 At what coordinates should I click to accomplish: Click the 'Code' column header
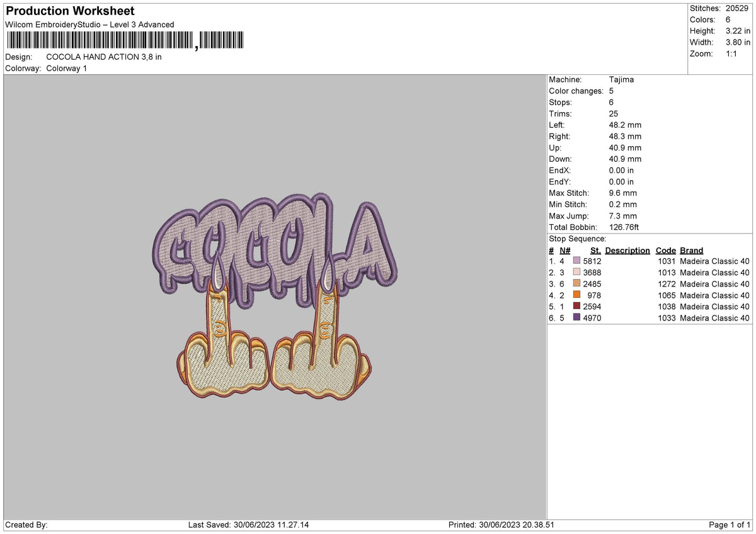coord(665,250)
